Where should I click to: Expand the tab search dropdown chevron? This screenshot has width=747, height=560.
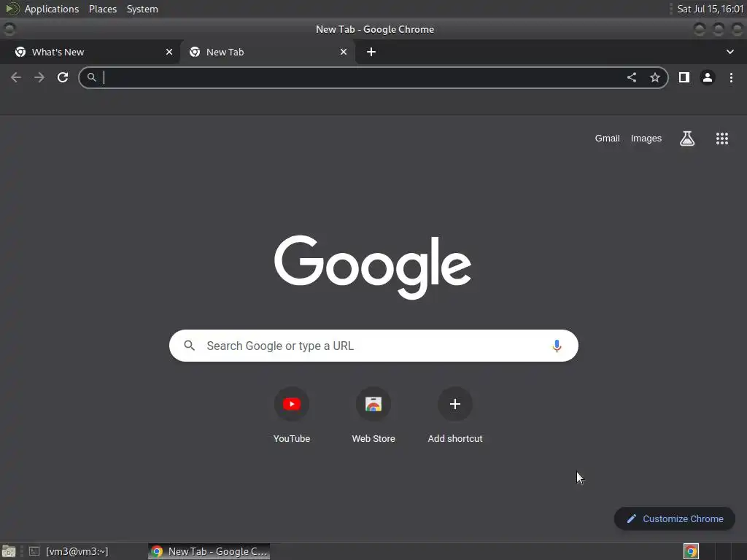(x=729, y=52)
